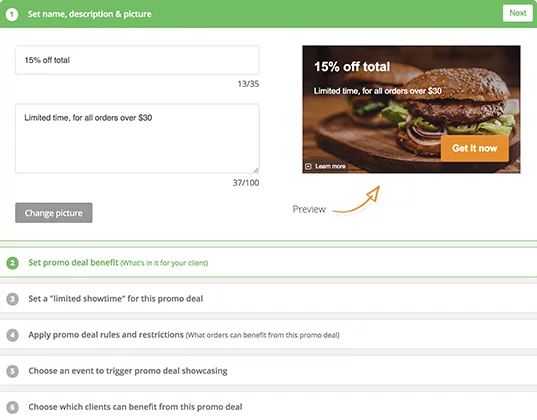This screenshot has width=537, height=420.
Task: Open Choose which clients can benefit section
Action: [268, 407]
